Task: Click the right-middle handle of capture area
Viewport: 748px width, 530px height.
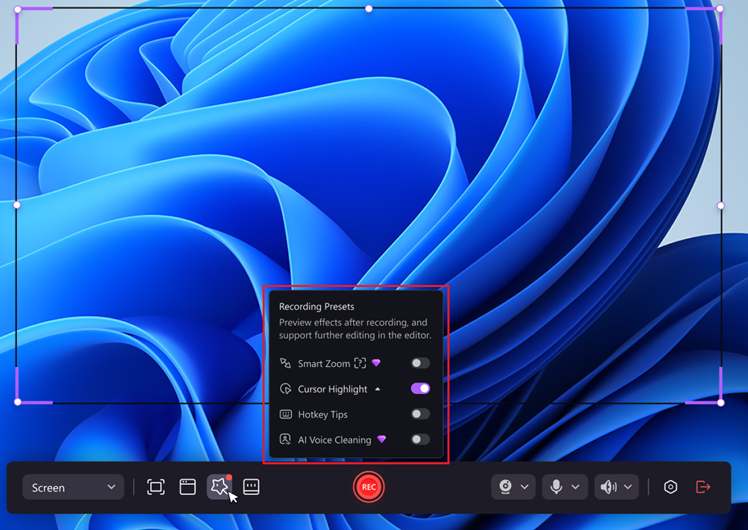Action: tap(721, 206)
